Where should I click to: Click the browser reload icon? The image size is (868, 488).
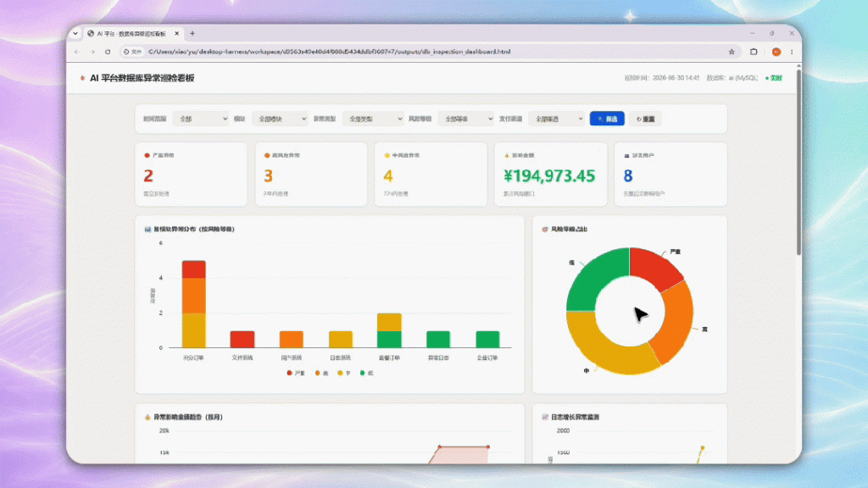[108, 52]
